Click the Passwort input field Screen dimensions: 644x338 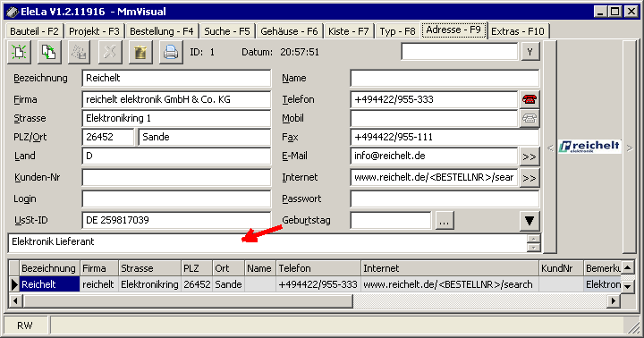pyautogui.click(x=445, y=199)
